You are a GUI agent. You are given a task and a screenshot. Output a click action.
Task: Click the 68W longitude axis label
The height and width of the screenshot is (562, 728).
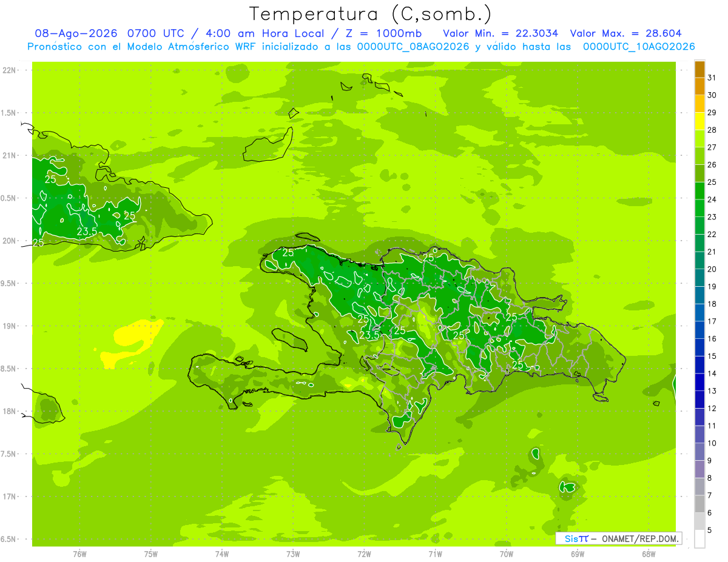pos(649,554)
